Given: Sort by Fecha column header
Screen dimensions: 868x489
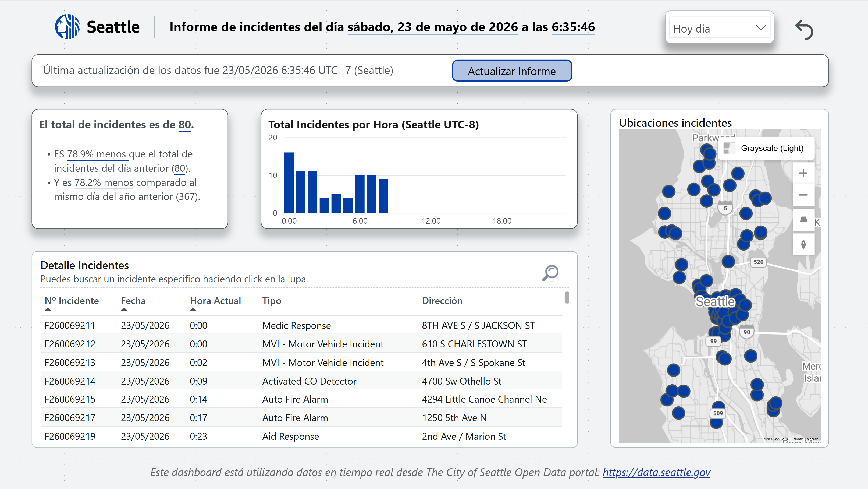Looking at the screenshot, I should tap(133, 301).
